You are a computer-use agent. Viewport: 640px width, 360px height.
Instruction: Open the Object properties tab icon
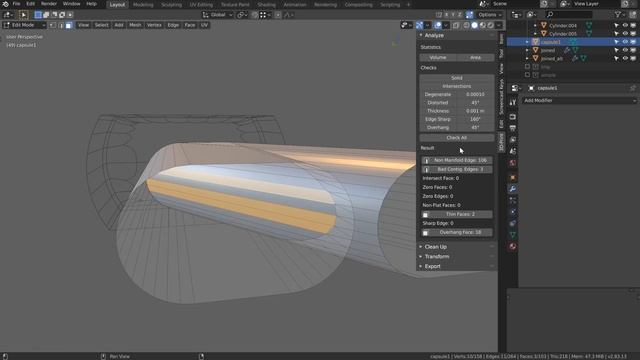[513, 178]
